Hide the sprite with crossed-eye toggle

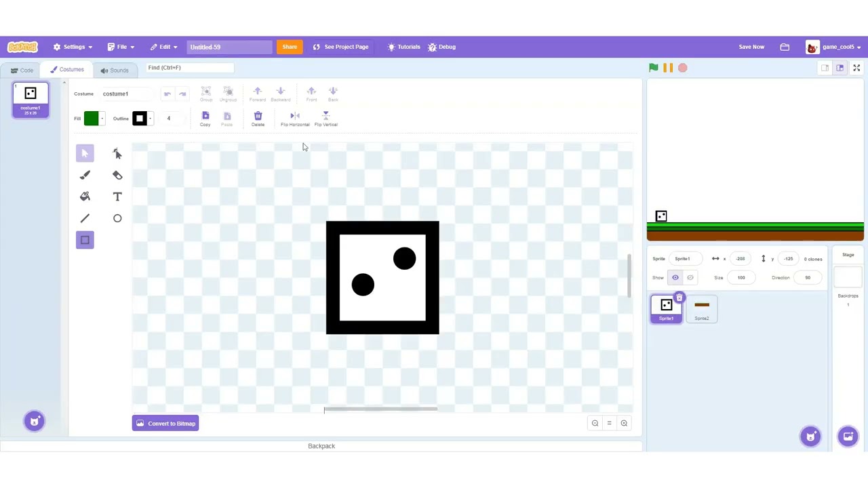click(690, 277)
